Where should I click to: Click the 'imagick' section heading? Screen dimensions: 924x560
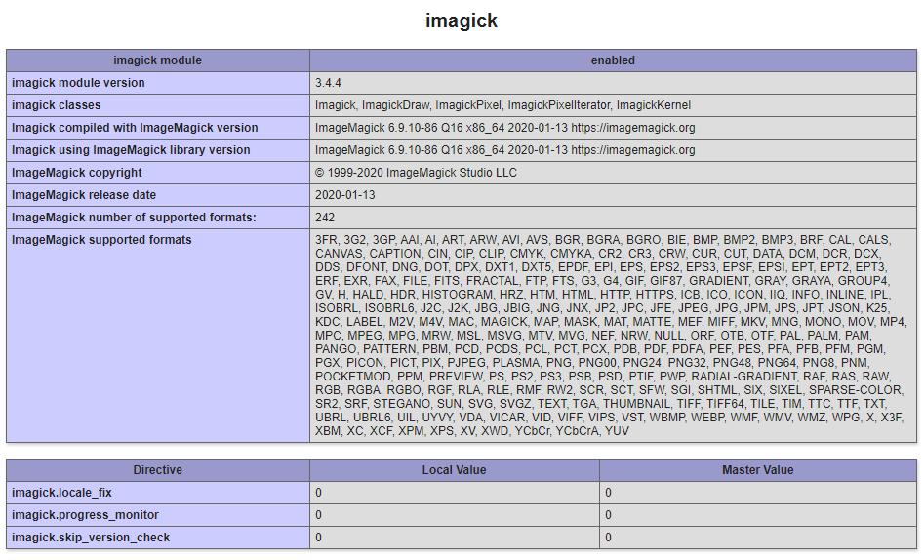click(x=462, y=20)
